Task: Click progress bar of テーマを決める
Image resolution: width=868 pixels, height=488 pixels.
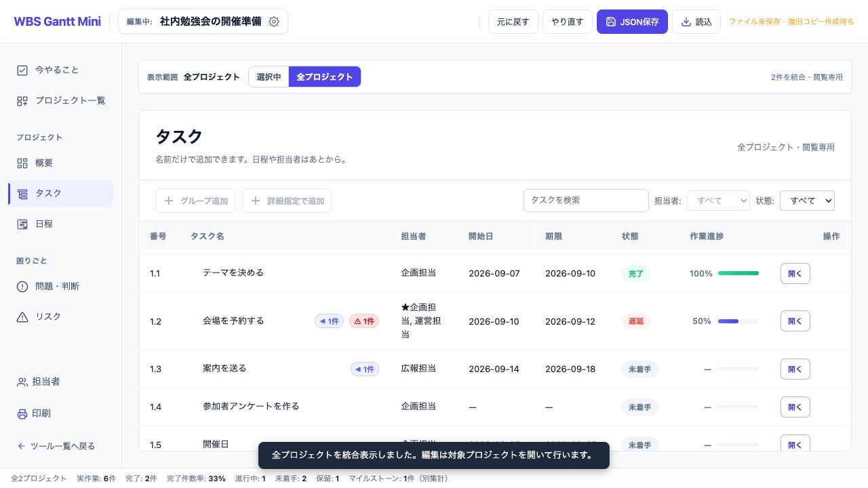Action: tap(738, 273)
